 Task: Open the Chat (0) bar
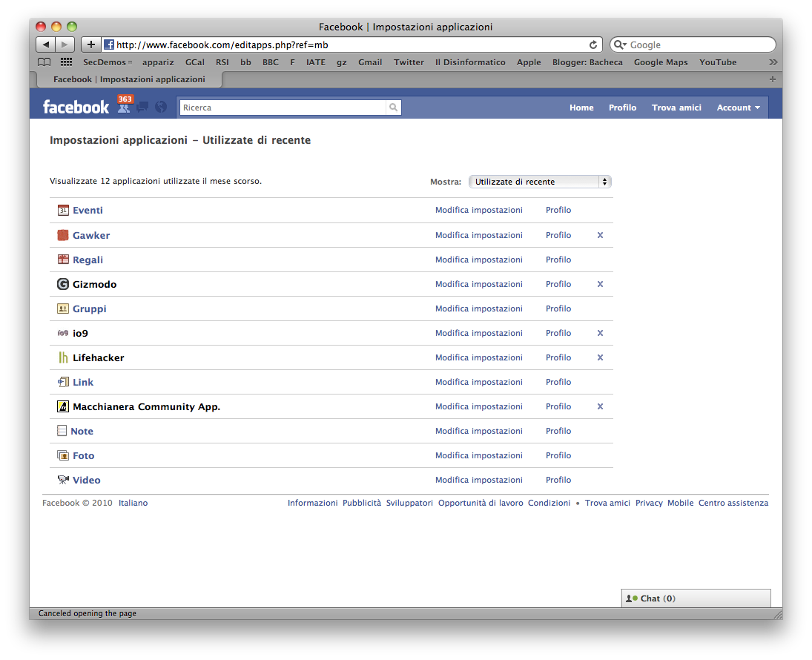tap(696, 598)
